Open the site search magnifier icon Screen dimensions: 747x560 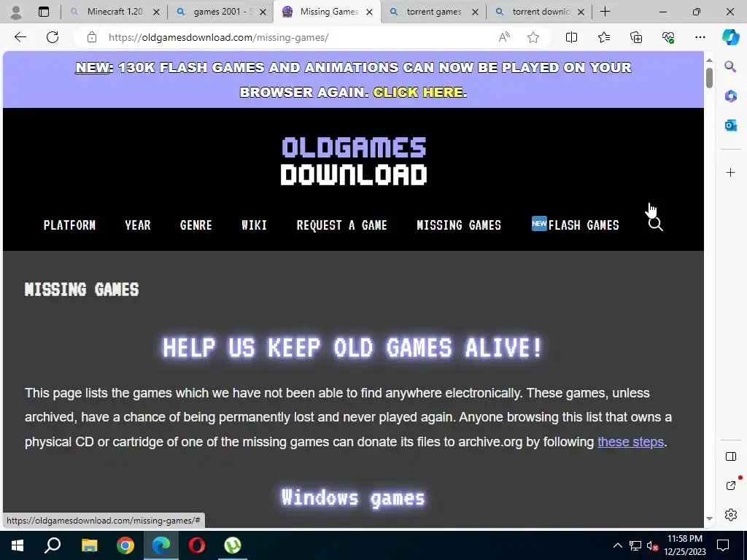[x=656, y=224]
